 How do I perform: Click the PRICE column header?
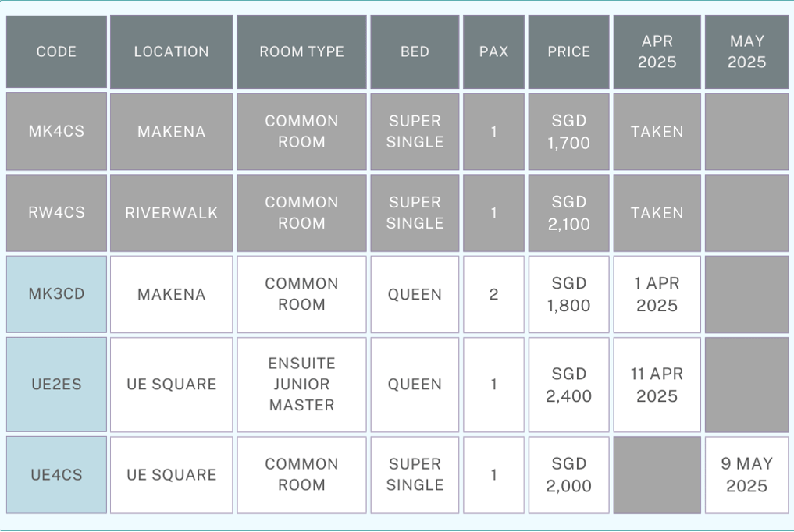(568, 51)
